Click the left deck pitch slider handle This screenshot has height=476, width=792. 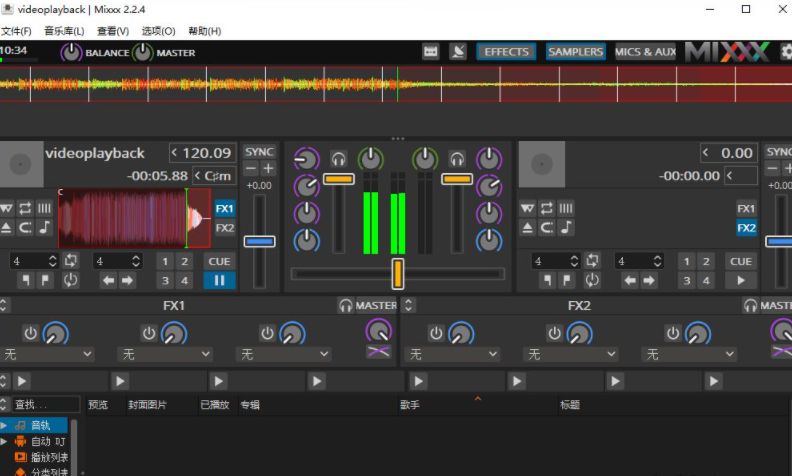coord(259,242)
